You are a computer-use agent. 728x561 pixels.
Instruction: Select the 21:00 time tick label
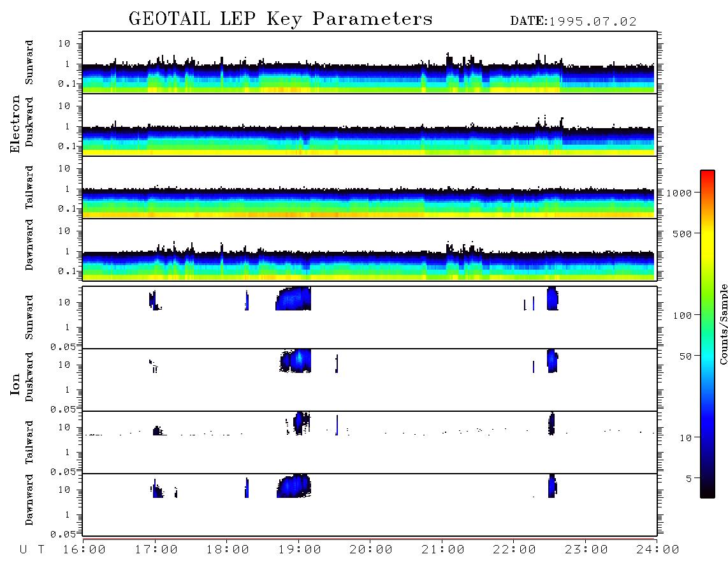[443, 550]
